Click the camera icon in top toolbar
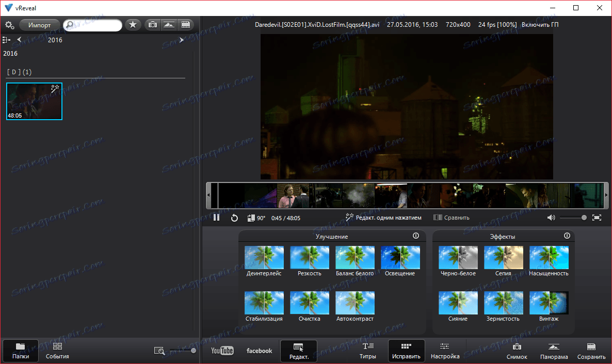 coord(152,25)
